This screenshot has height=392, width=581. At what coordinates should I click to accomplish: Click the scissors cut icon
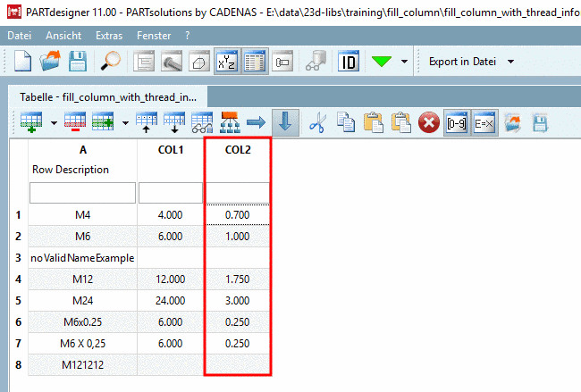tap(318, 122)
